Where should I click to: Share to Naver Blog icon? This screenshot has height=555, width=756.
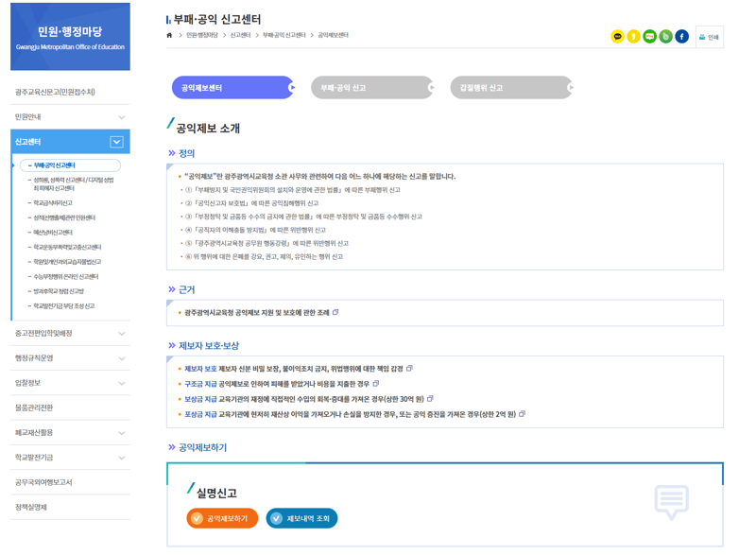pyautogui.click(x=649, y=37)
